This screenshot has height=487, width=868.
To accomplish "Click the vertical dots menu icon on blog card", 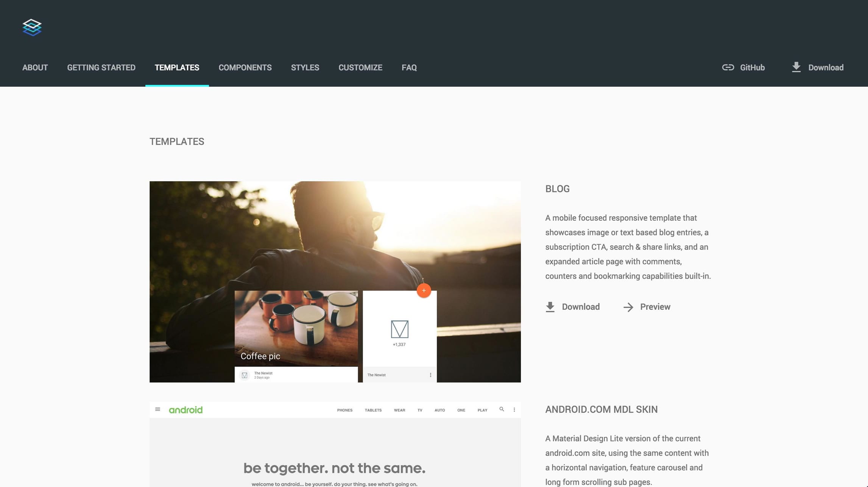I will point(430,375).
